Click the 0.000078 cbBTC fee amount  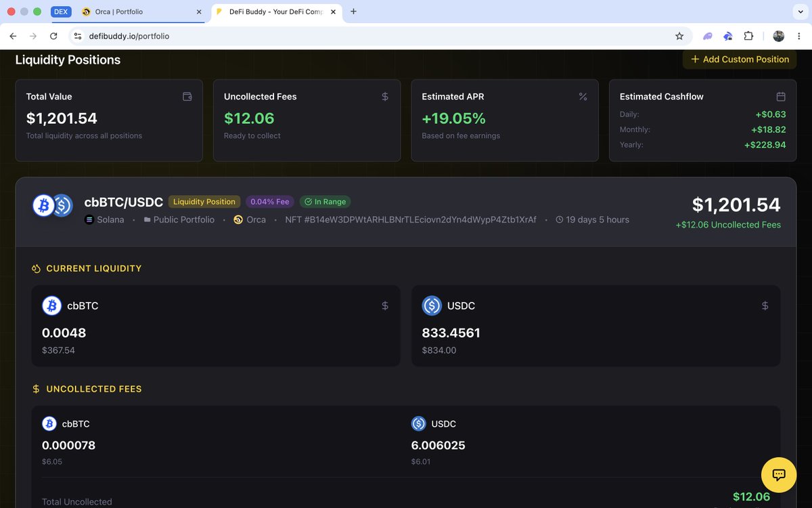(x=68, y=446)
